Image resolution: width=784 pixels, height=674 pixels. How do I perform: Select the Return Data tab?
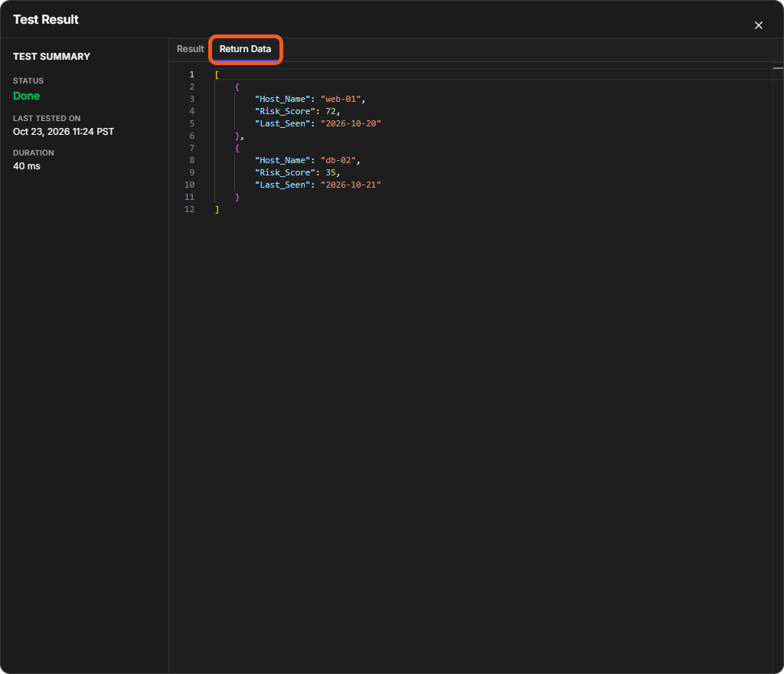coord(245,49)
